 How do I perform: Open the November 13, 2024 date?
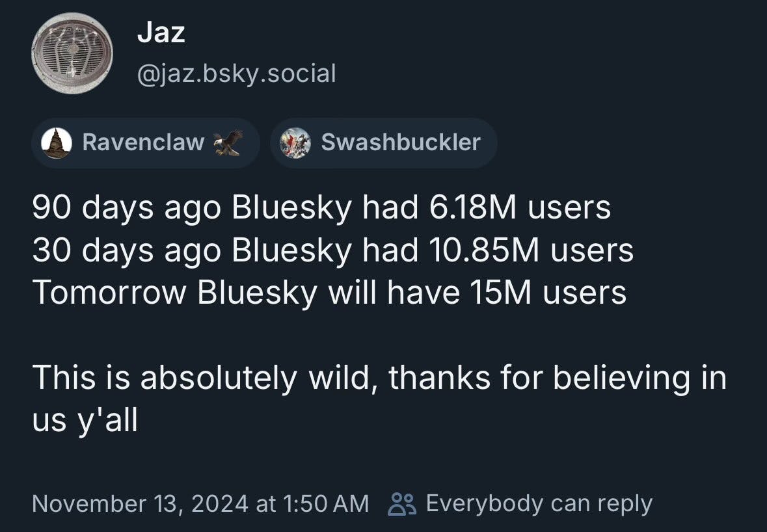point(140,503)
